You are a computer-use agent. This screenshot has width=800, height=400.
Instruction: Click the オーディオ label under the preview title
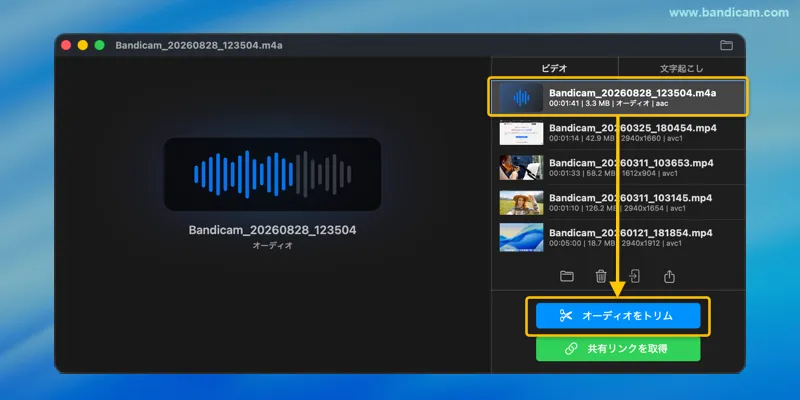point(272,245)
